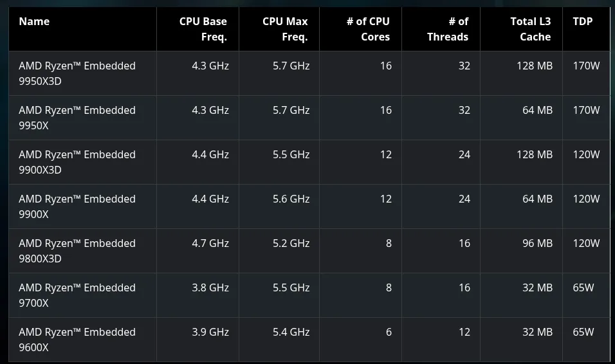
Task: Click the 5.2 GHz max frequency value
Action: tap(291, 243)
